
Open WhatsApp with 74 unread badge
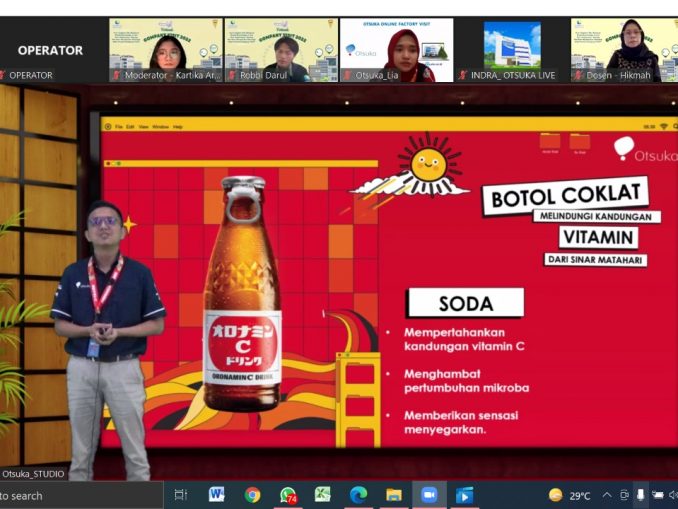[x=288, y=495]
